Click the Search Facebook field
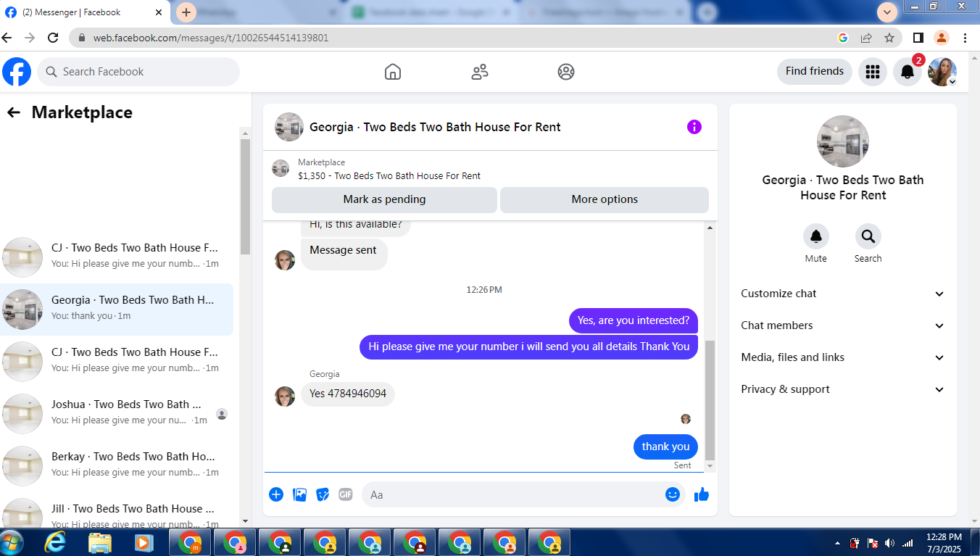The width and height of the screenshot is (980, 556). [x=138, y=72]
